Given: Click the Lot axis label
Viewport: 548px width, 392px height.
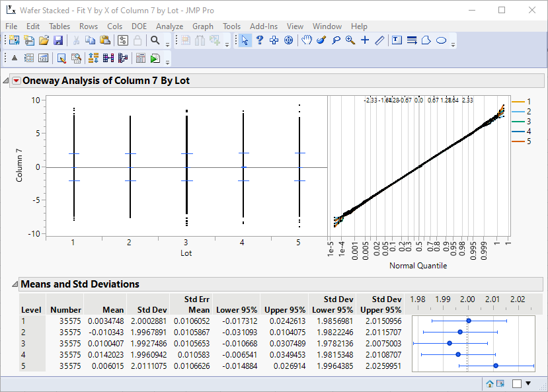Looking at the screenshot, I should [186, 253].
